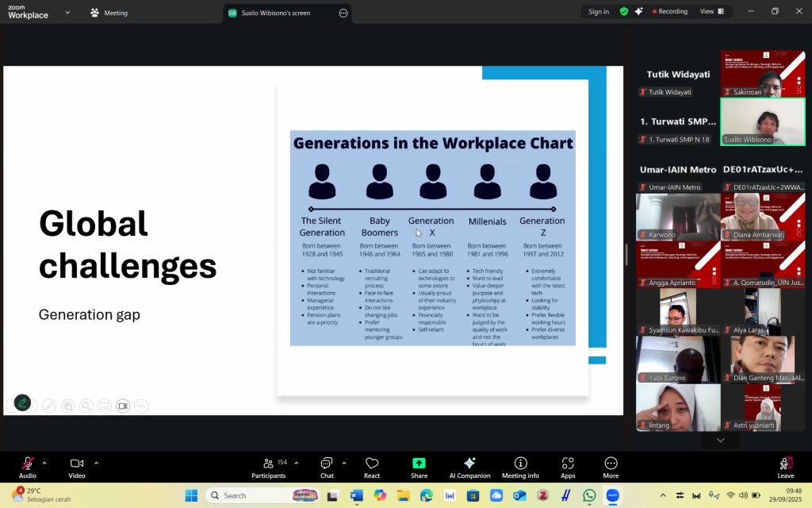Open the View layout menu
This screenshot has width=812, height=508.
coord(711,12)
